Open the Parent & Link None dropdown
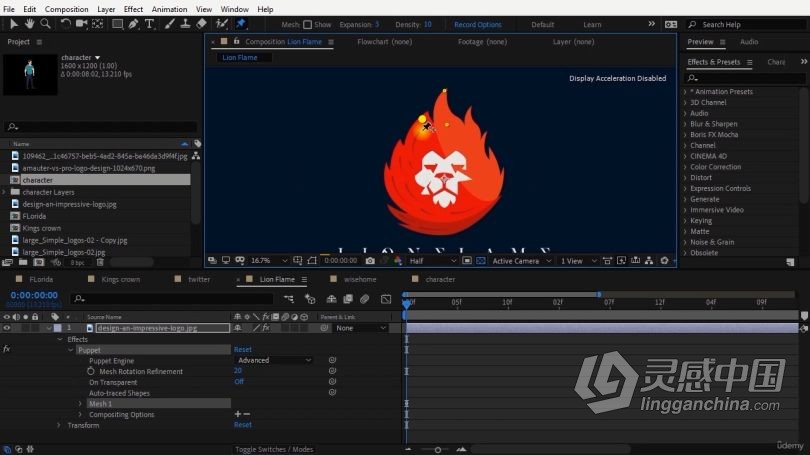Viewport: 810px width, 455px height. (361, 328)
